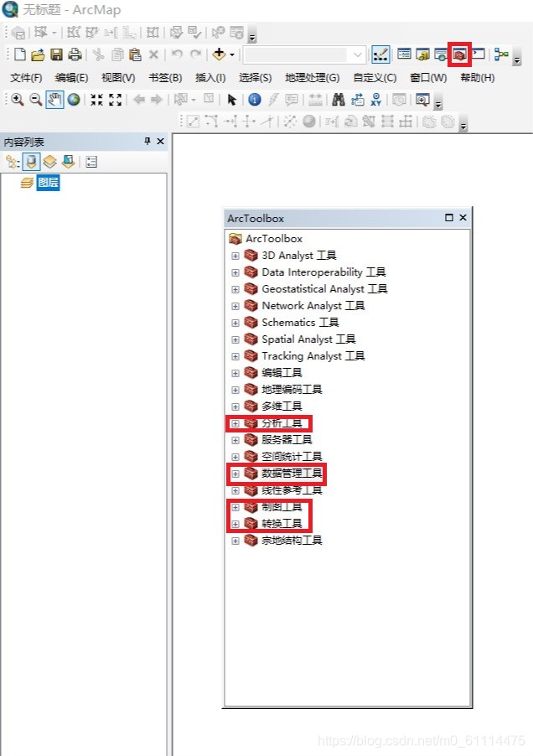This screenshot has height=756, width=533.
Task: Select the Geostatistical Analyst 工具 toolbox
Action: pos(324,289)
